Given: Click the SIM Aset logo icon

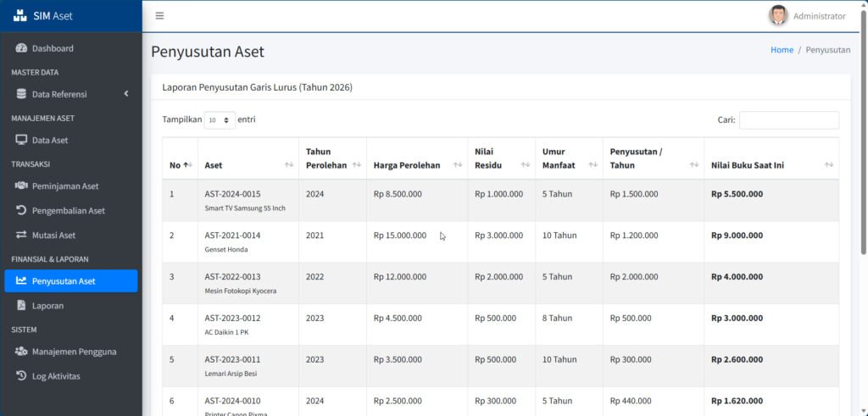Looking at the screenshot, I should pyautogui.click(x=20, y=15).
